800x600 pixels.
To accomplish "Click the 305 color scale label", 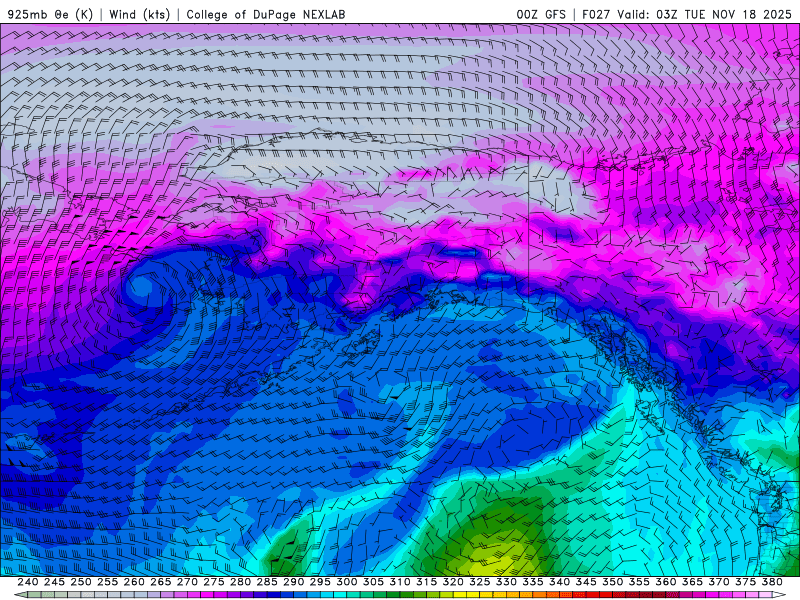I will point(373,582).
